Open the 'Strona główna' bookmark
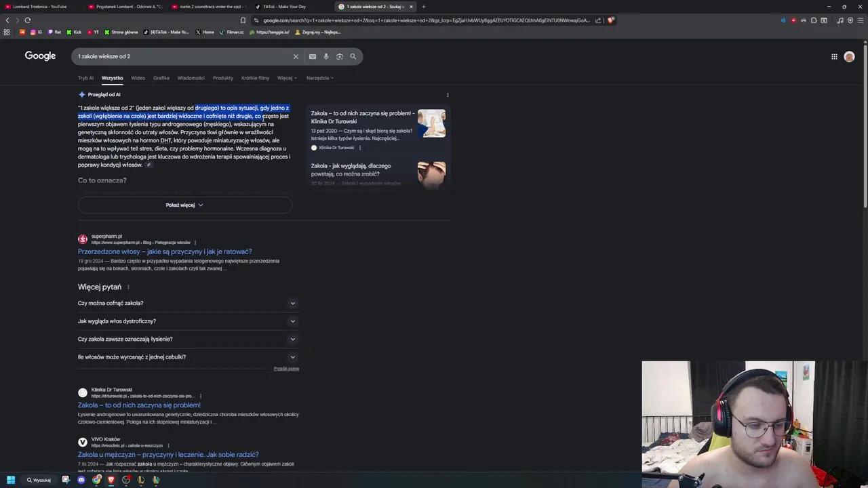 pos(121,32)
